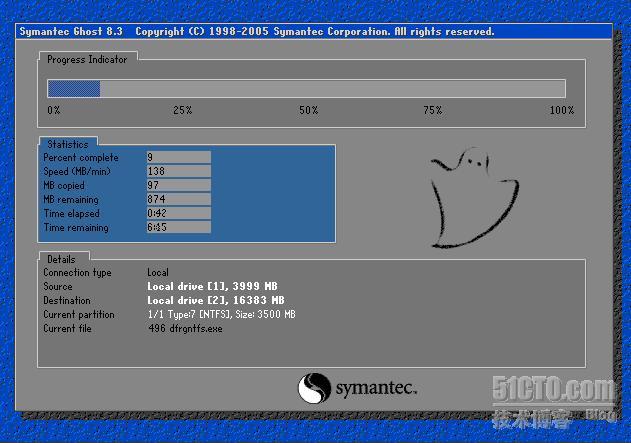The image size is (631, 443).
Task: Click the 25% progress scale mark
Action: click(x=183, y=110)
